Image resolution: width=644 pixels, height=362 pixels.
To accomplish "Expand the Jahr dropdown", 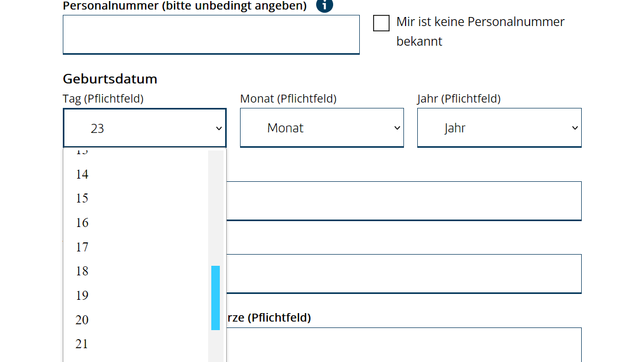I will click(499, 128).
